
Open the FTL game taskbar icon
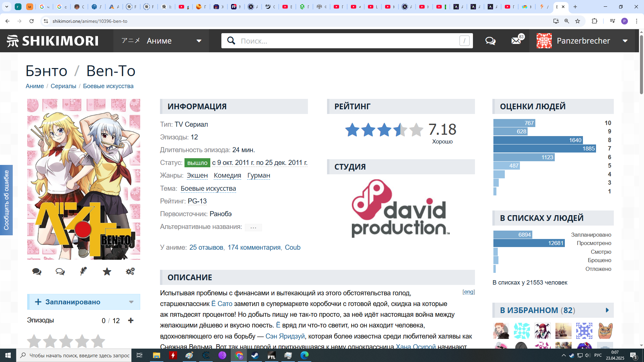271,355
